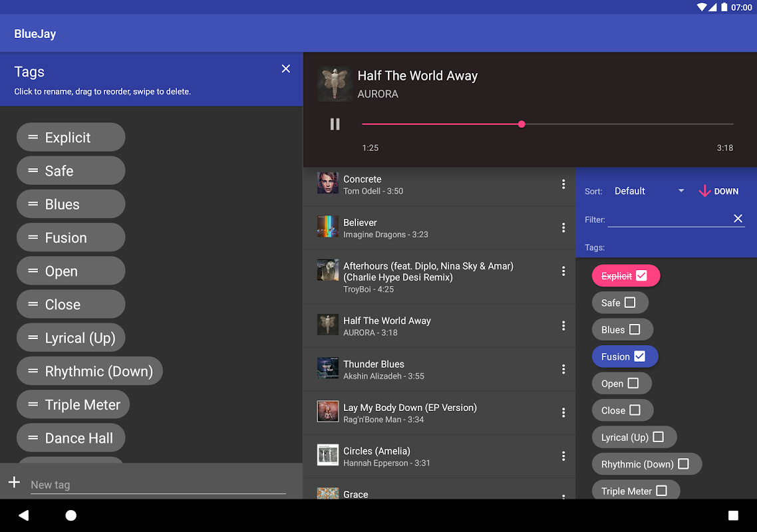The width and height of the screenshot is (757, 532).
Task: Enable the Safe tag checkbox
Action: tap(630, 303)
